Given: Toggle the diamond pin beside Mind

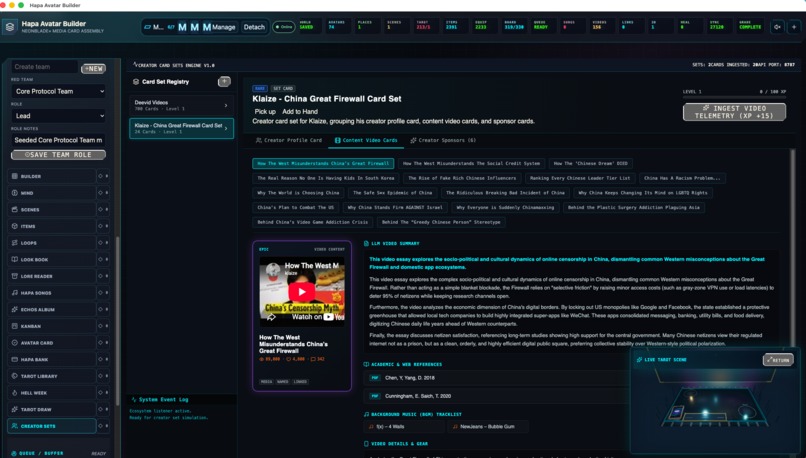Looking at the screenshot, I should (x=100, y=193).
